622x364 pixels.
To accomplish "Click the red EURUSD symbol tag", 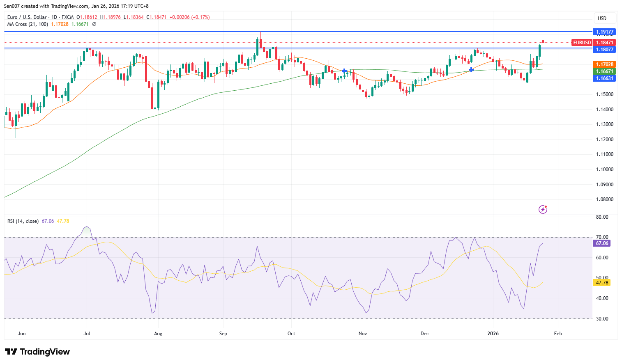I will pos(582,43).
